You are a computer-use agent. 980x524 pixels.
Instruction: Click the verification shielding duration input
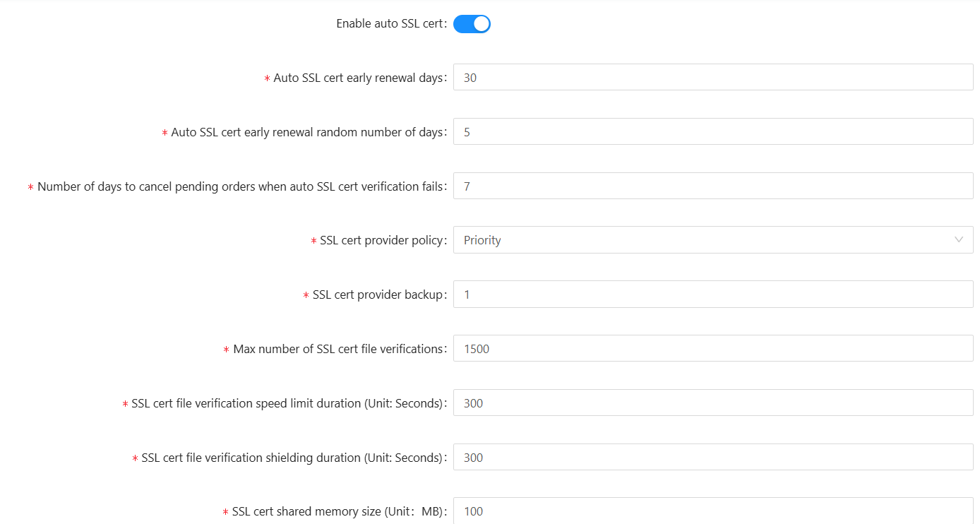713,458
